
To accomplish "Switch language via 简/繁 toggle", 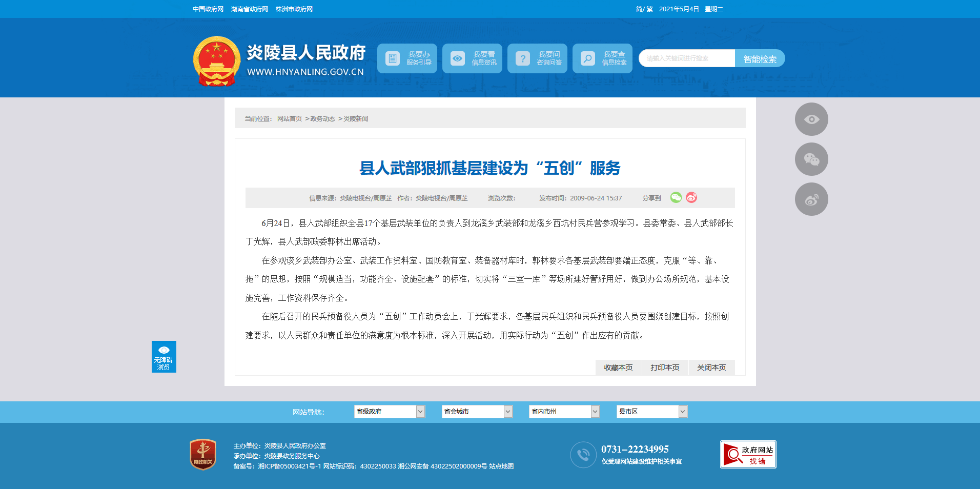I will tap(644, 9).
